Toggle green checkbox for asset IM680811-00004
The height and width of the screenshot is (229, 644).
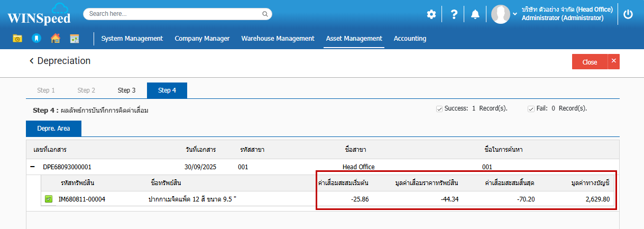[x=49, y=199]
